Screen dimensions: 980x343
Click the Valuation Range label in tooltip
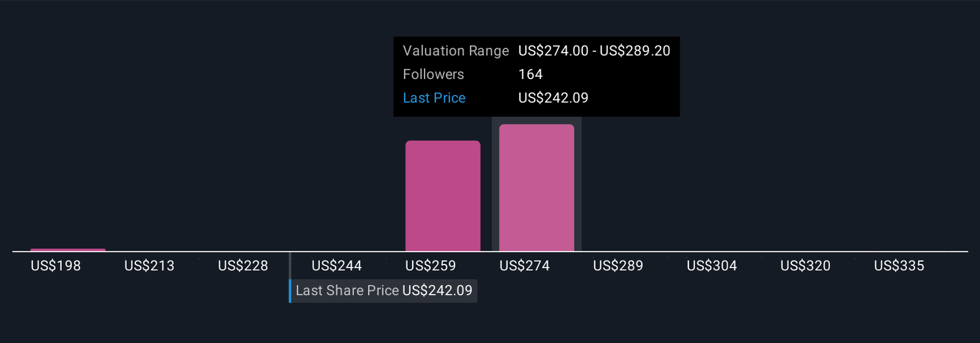[456, 51]
